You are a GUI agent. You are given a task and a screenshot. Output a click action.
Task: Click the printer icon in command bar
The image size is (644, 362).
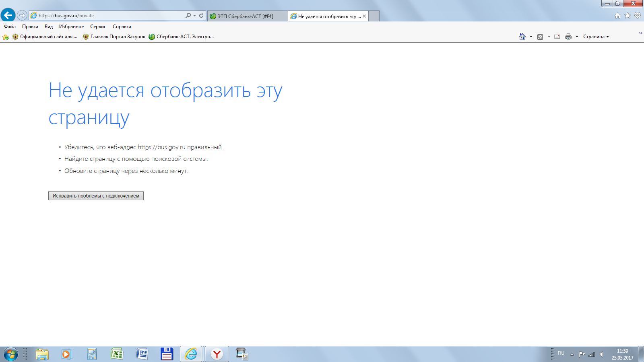tap(568, 37)
